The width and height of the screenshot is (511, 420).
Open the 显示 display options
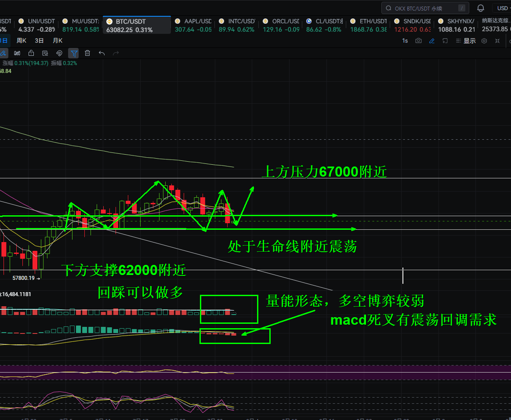(x=466, y=41)
